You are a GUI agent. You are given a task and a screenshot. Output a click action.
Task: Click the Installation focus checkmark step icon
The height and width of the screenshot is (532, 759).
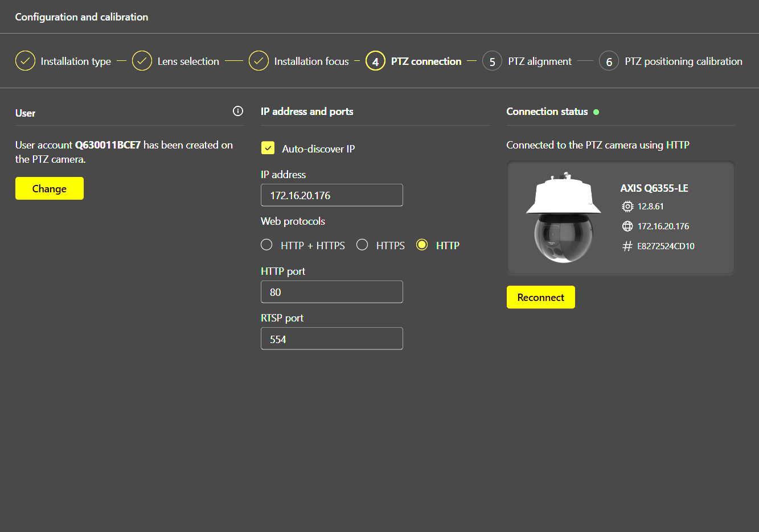coord(259,61)
